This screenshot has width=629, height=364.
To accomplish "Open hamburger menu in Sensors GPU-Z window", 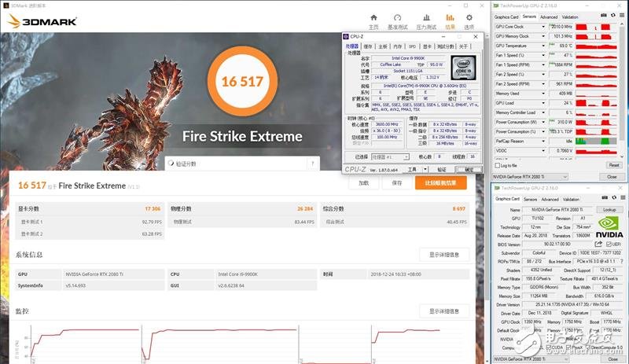I will [622, 15].
